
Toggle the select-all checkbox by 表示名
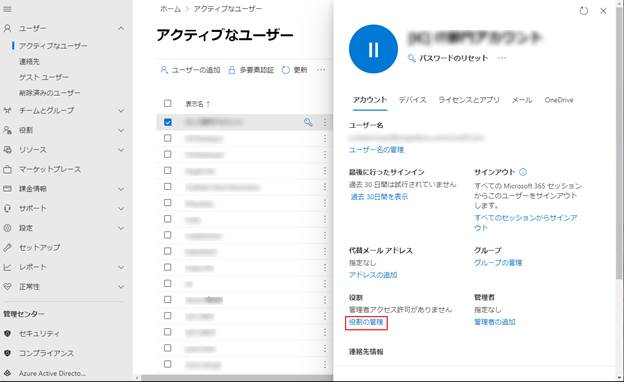pos(168,103)
